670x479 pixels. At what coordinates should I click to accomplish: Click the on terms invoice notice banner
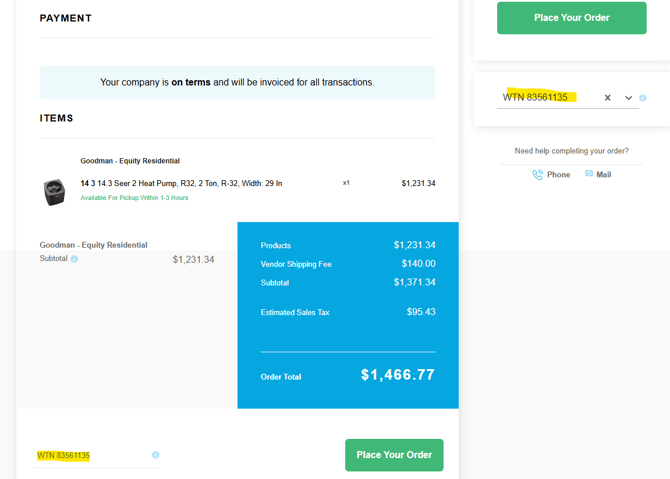[x=237, y=82]
